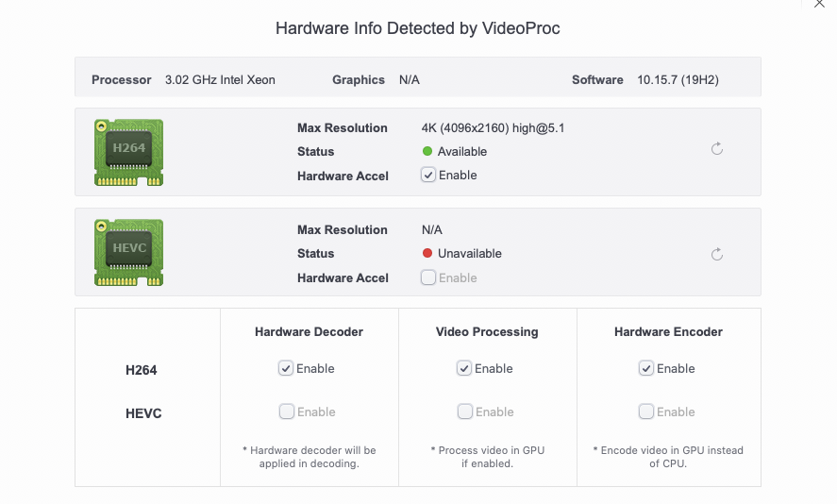Screen dimensions: 837x504
Task: Click the H264 Max Resolution value
Action: (493, 128)
